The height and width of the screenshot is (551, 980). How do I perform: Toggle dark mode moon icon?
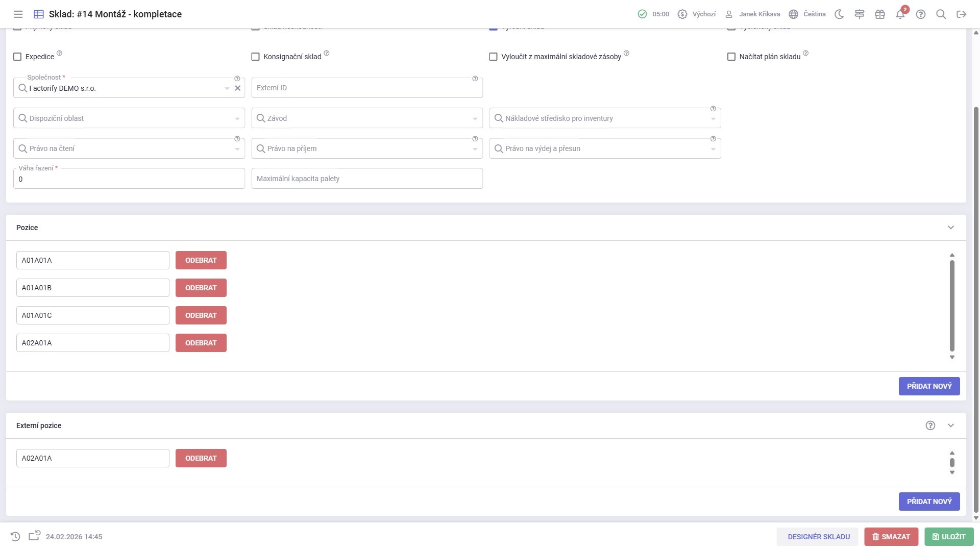point(839,14)
